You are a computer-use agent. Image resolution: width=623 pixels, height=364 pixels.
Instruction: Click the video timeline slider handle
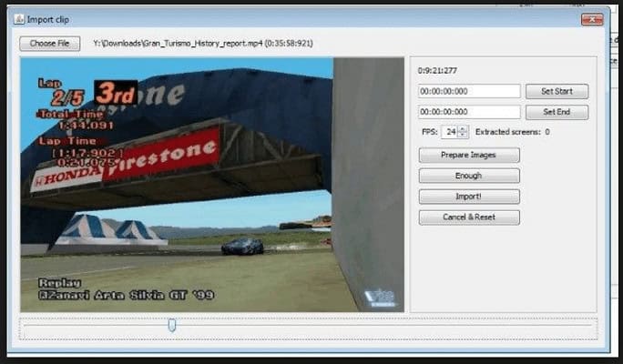click(x=172, y=325)
